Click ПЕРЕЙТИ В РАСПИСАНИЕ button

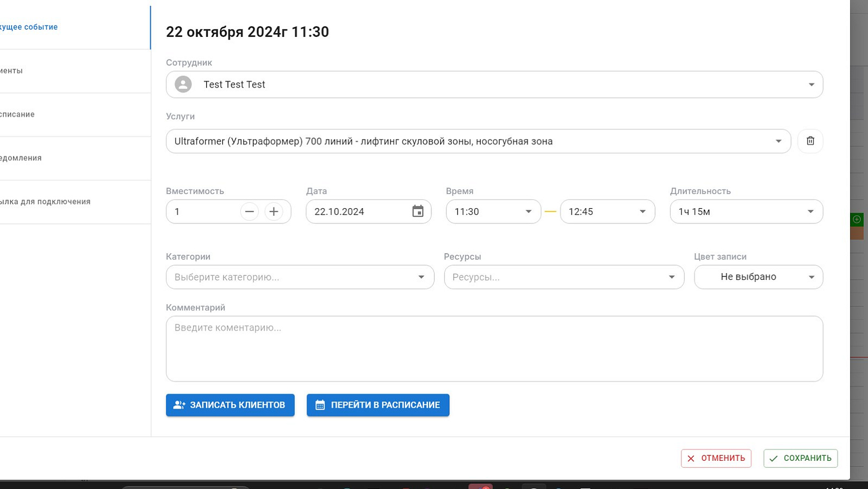tap(378, 405)
